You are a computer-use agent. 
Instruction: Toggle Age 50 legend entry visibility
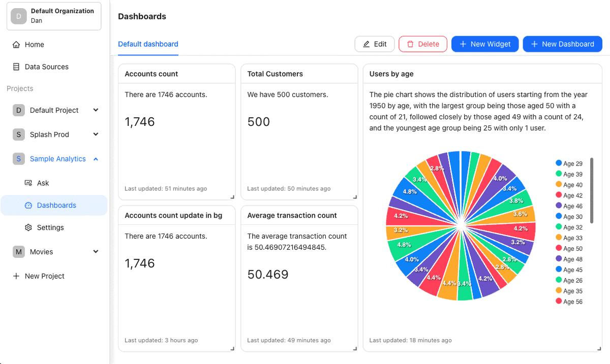(569, 249)
